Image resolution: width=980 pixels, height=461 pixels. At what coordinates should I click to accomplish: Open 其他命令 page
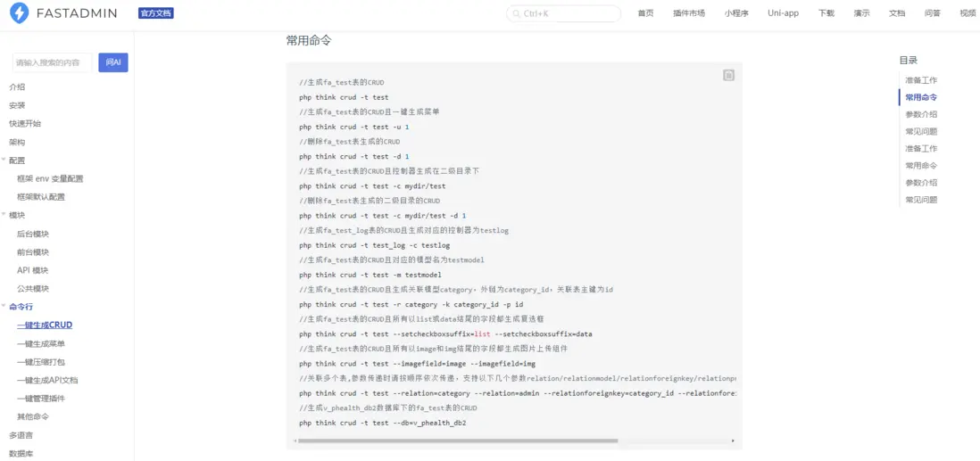[33, 416]
